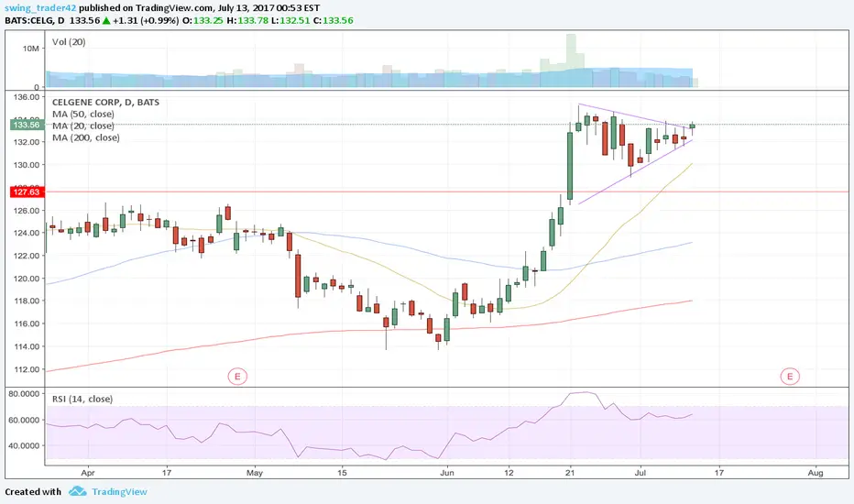Click the MA (200, close) indicator label

86,137
